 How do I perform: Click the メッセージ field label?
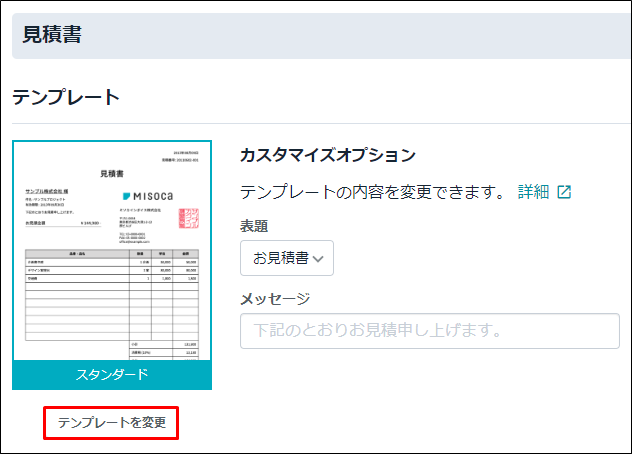(275, 298)
